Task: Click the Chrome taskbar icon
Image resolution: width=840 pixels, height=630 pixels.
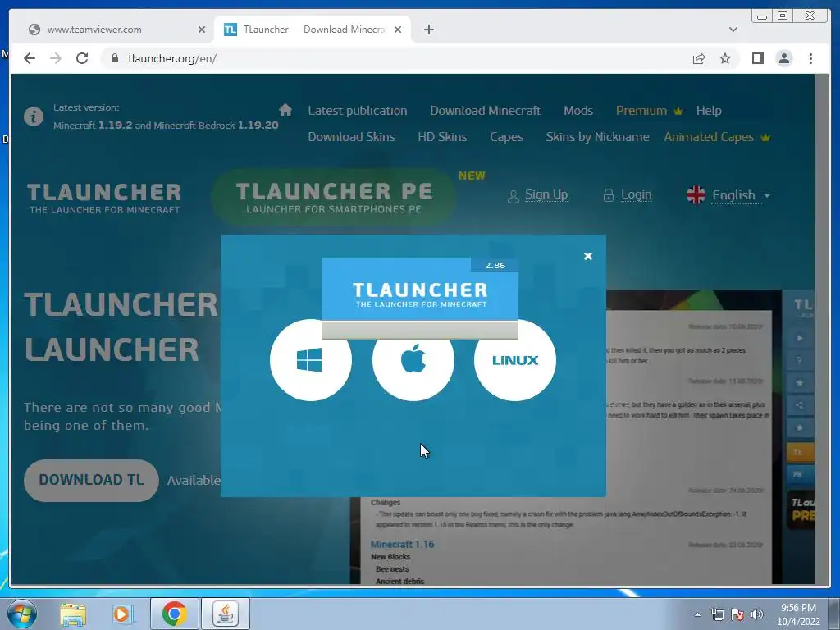Action: pos(174,614)
